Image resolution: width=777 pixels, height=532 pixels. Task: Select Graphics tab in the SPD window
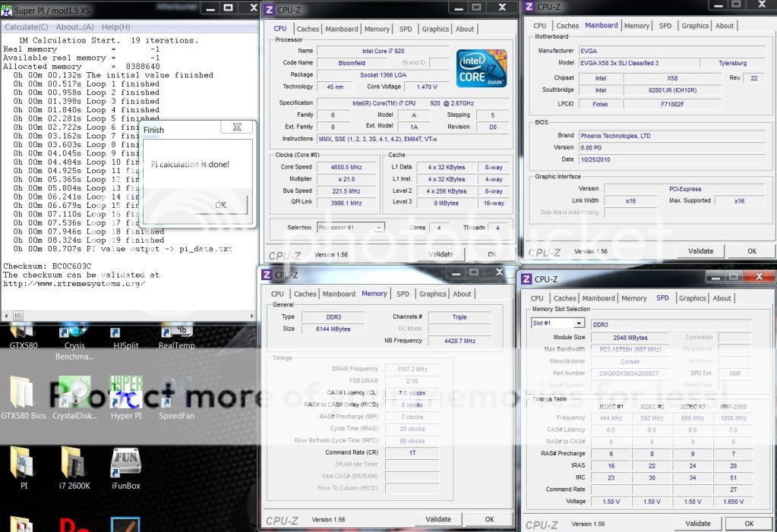692,298
